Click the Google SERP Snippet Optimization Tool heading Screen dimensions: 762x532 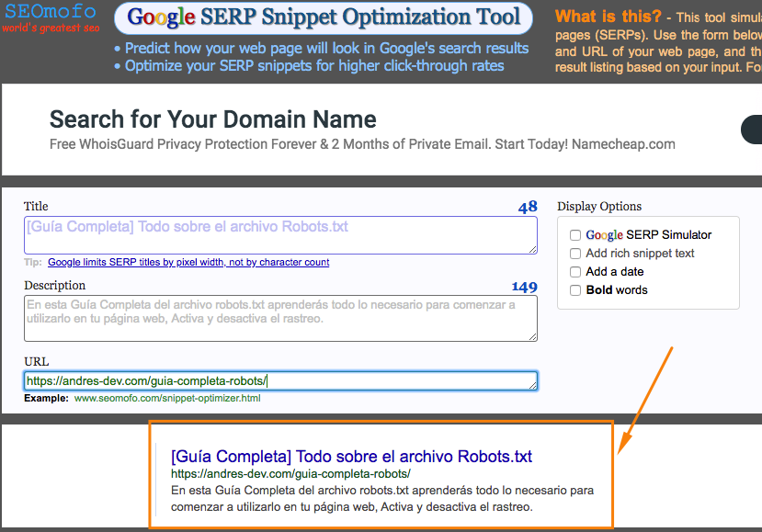click(324, 17)
